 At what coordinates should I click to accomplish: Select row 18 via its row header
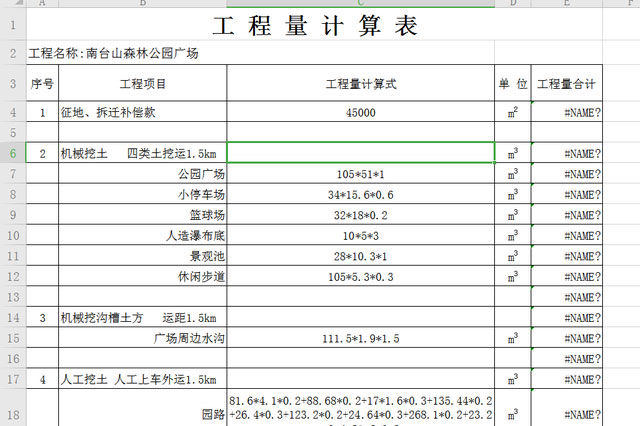[13, 408]
